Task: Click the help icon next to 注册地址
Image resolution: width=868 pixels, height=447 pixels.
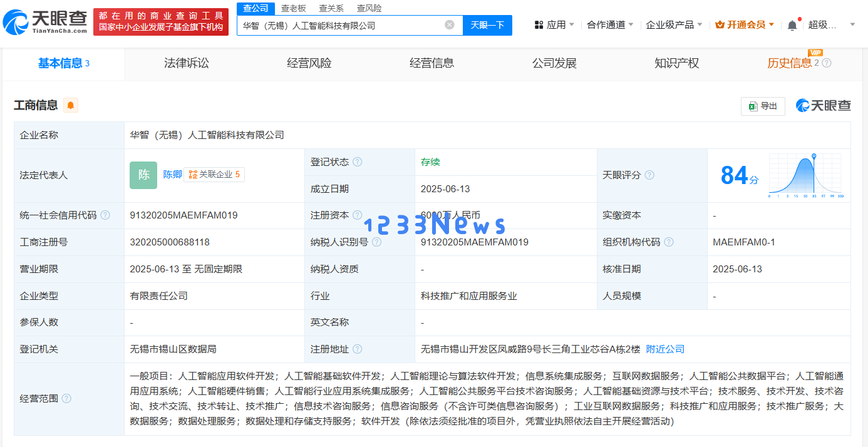Action: pyautogui.click(x=357, y=349)
